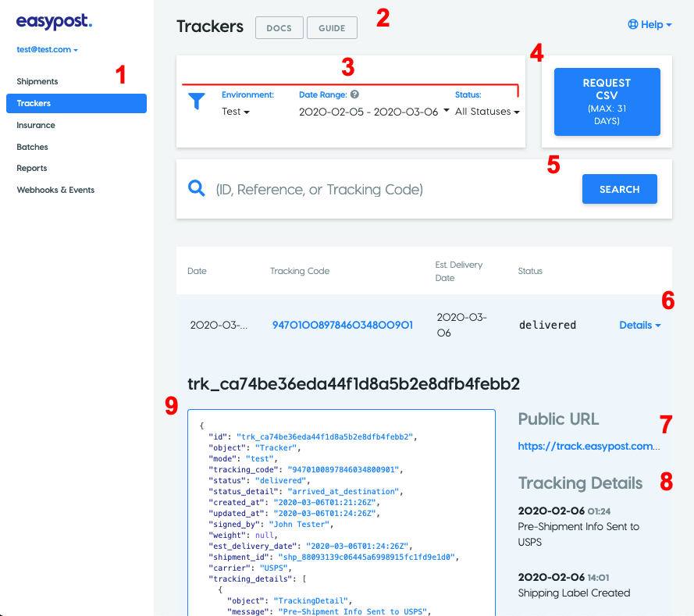This screenshot has width=694, height=616.
Task: Click the "signed_by": "John Tester" JSON line
Action: tap(271, 525)
